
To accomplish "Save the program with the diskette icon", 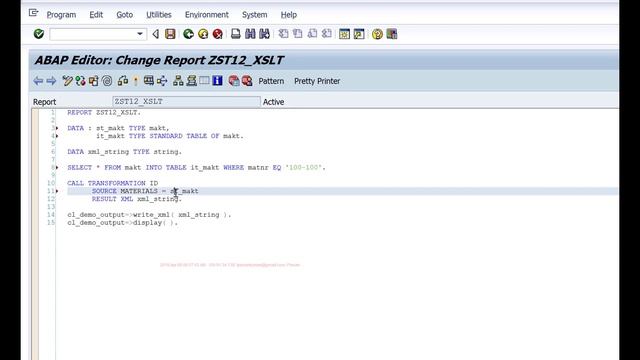I will point(170,34).
